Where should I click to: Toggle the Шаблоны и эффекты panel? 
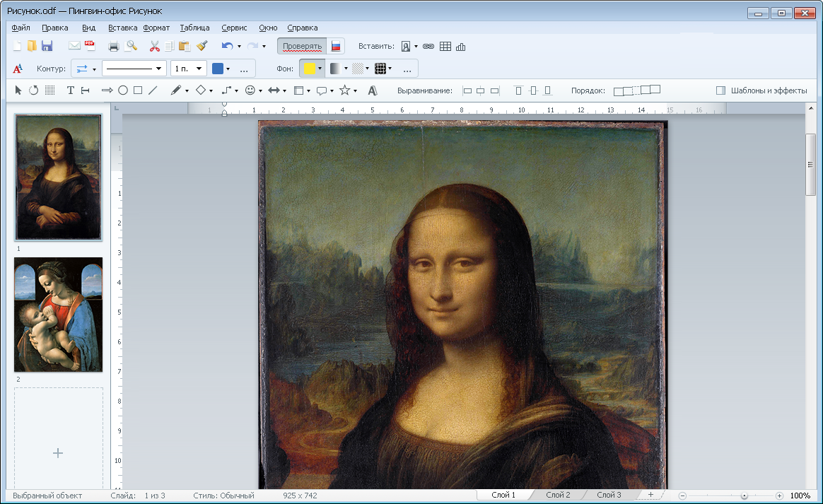click(761, 90)
